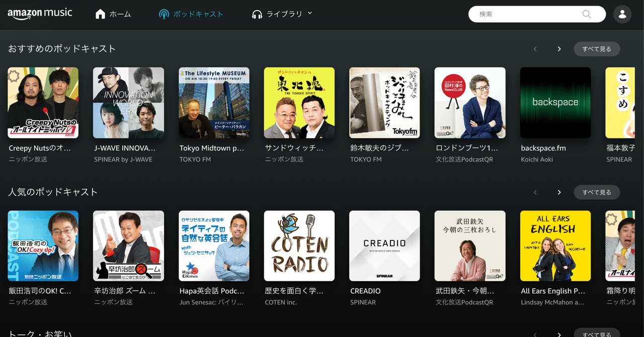This screenshot has width=644, height=337.
Task: Click すべて見る for 人気のポッドキャスト
Action: [597, 192]
